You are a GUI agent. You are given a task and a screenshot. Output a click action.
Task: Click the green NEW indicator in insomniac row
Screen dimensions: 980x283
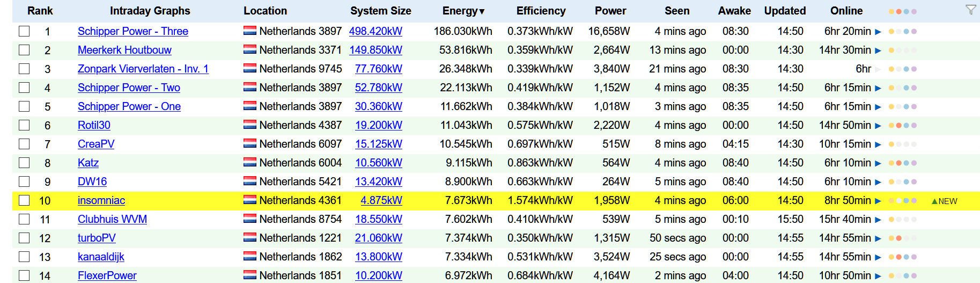tap(944, 201)
